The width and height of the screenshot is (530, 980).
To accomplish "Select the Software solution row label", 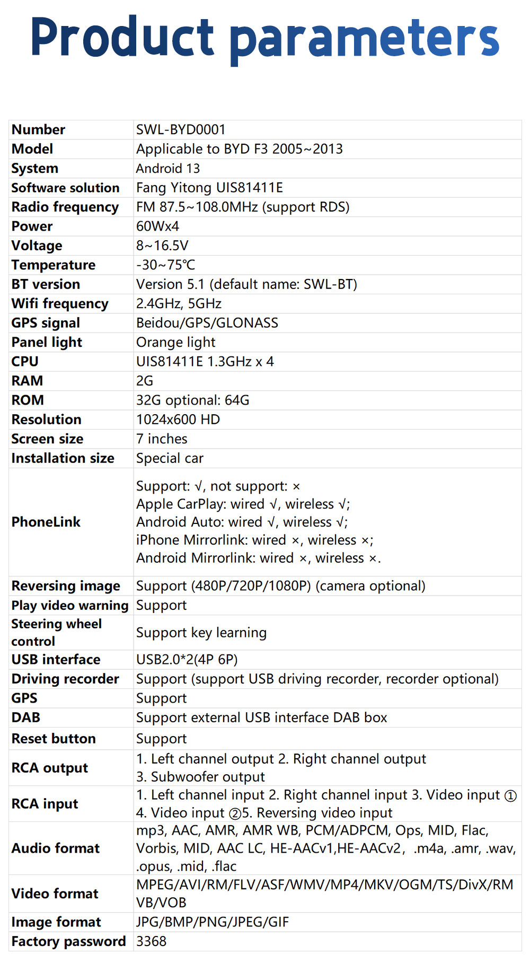I will pos(65,188).
